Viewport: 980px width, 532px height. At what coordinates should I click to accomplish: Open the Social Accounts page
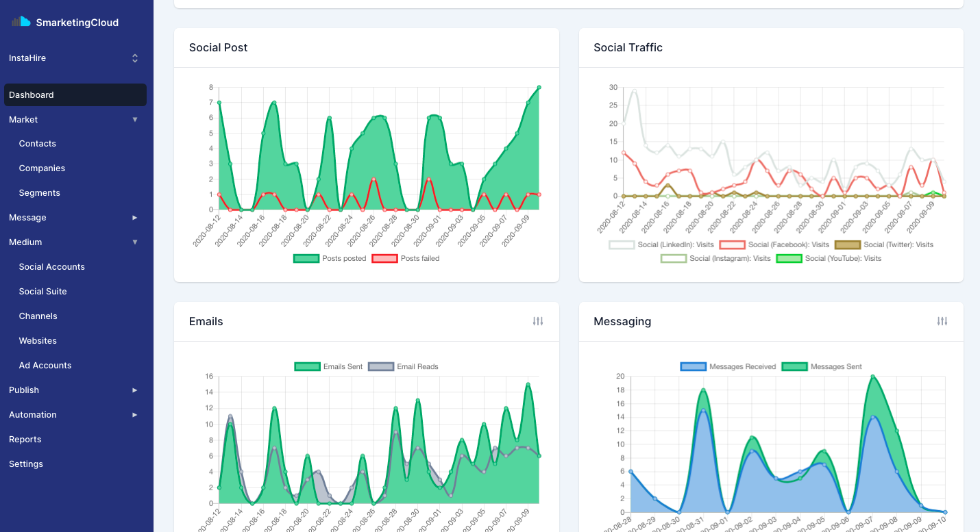point(51,266)
